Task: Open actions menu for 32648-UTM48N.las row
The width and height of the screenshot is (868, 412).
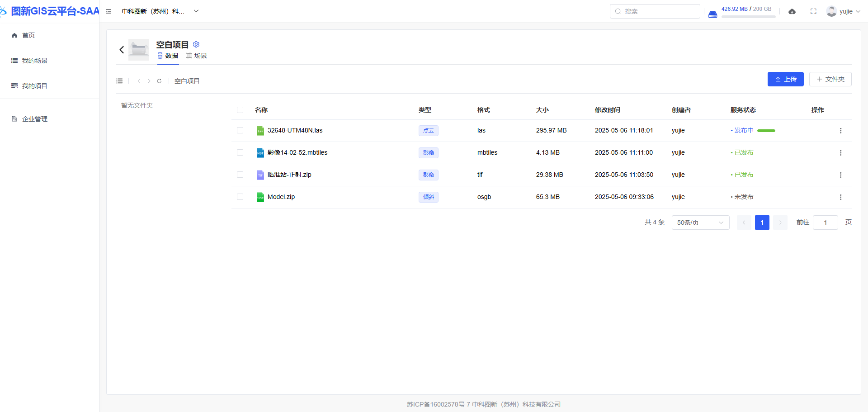Action: [840, 131]
